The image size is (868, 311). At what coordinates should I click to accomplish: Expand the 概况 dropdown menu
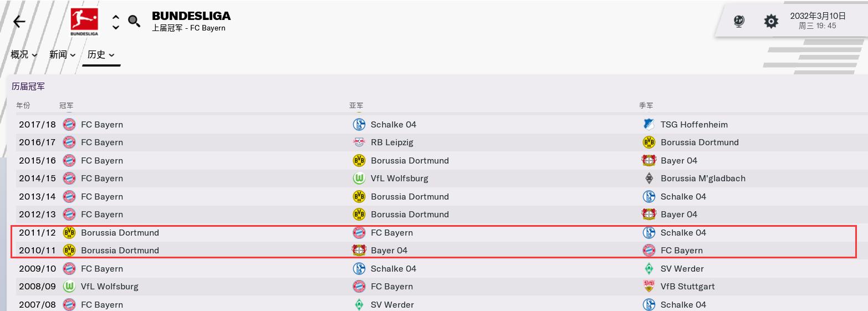[24, 54]
